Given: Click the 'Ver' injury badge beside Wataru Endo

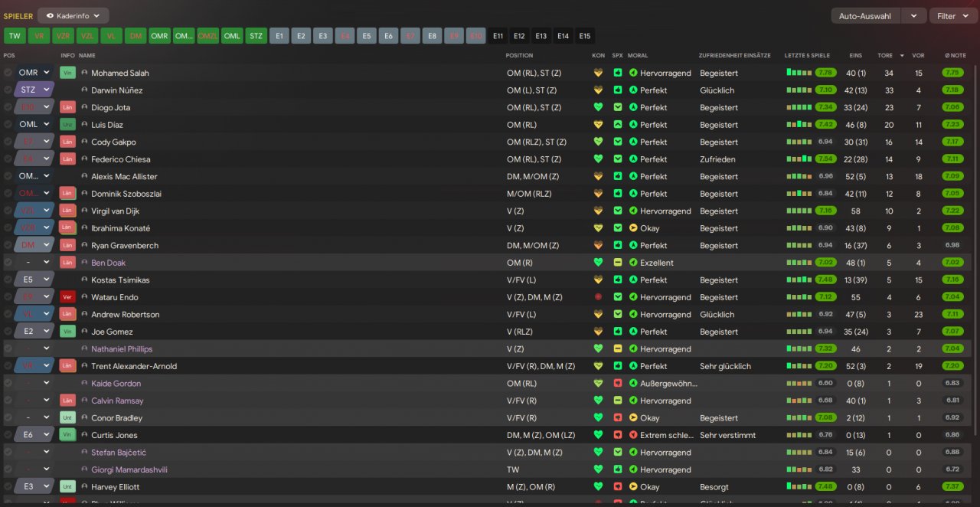Looking at the screenshot, I should tap(67, 297).
